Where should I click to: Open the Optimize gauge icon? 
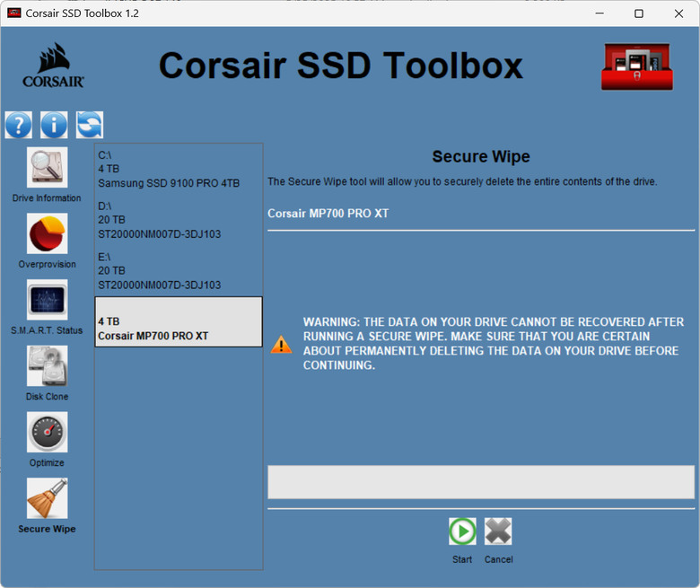pyautogui.click(x=48, y=432)
